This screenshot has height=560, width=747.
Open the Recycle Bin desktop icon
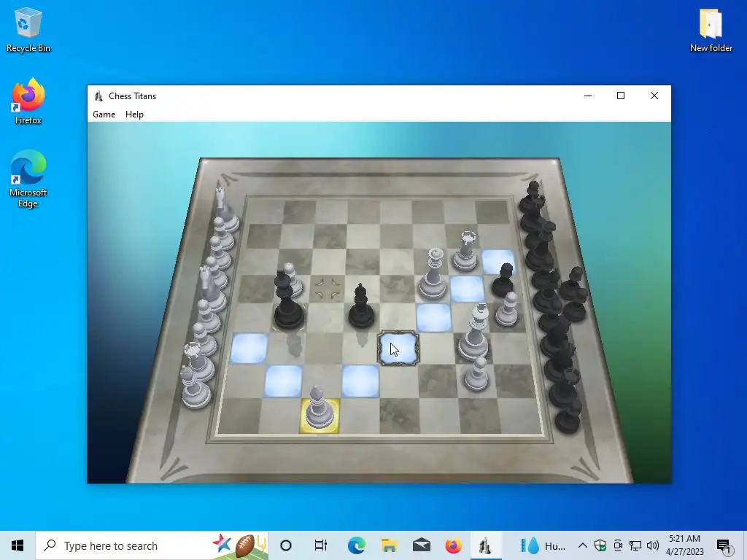tap(28, 29)
